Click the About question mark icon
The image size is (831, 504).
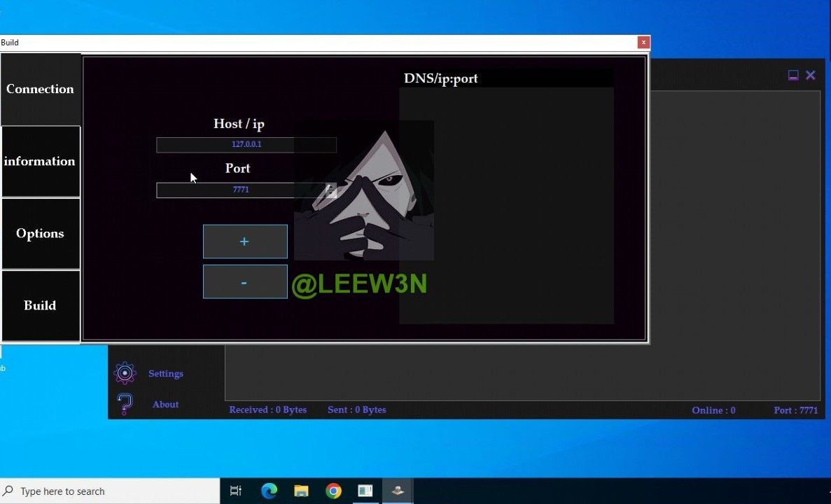125,404
